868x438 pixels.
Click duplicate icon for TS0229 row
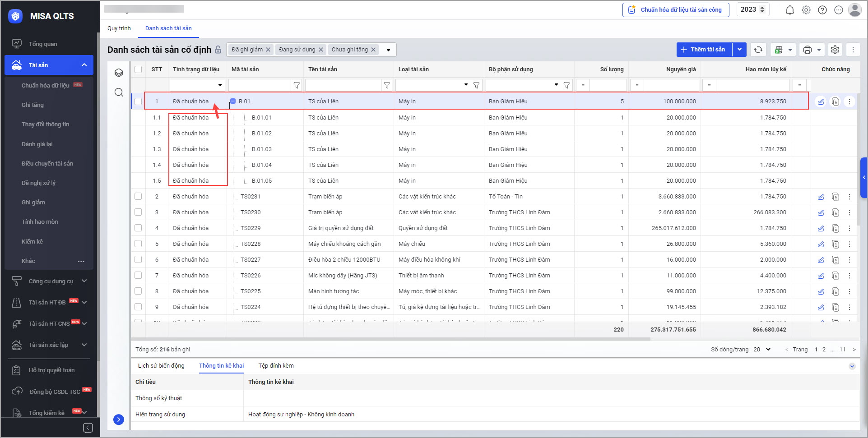(x=836, y=228)
